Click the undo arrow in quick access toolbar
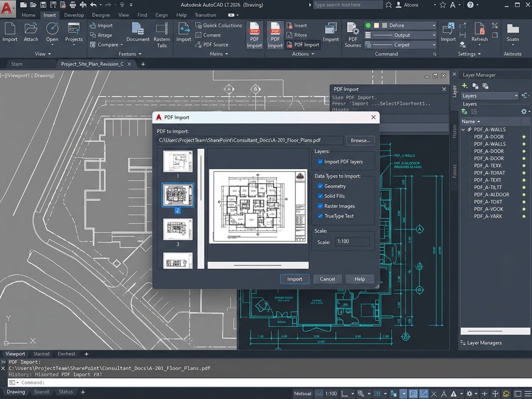 (93, 5)
